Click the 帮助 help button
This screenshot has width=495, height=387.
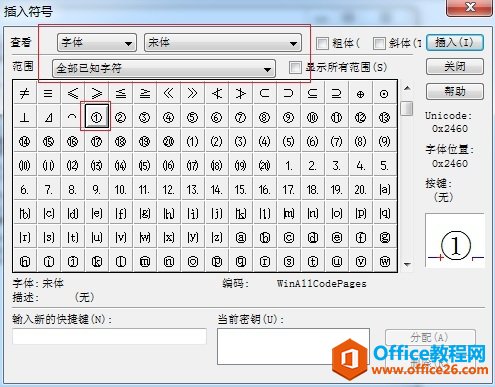[x=455, y=91]
